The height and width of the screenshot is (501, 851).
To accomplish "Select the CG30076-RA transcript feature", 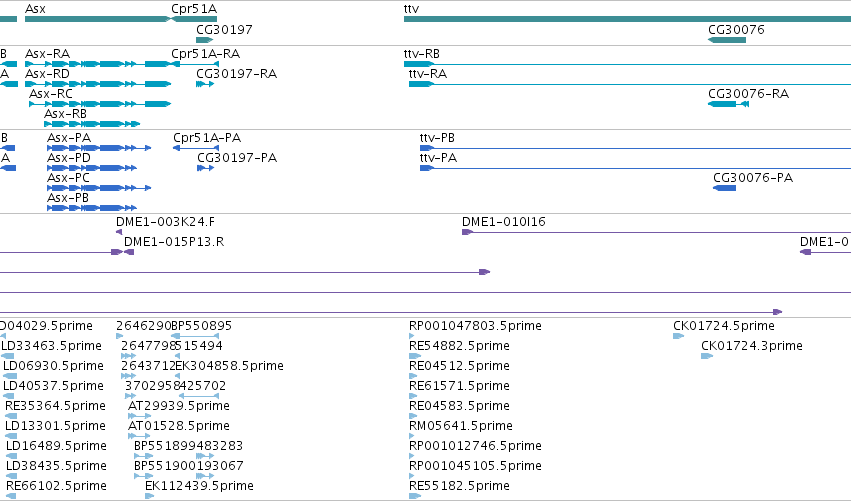I will (728, 104).
